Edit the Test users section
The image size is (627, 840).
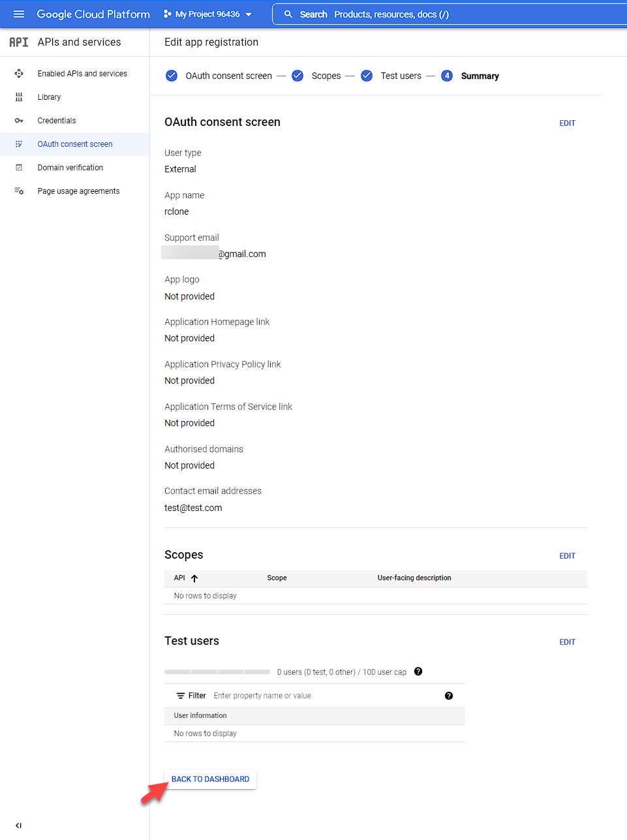(567, 642)
